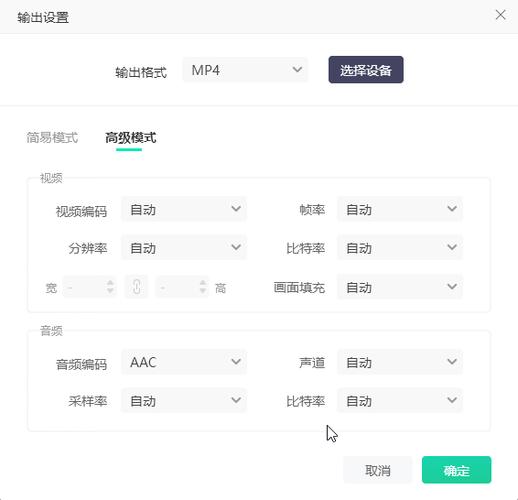Select the 高级模式 tab

(x=131, y=137)
